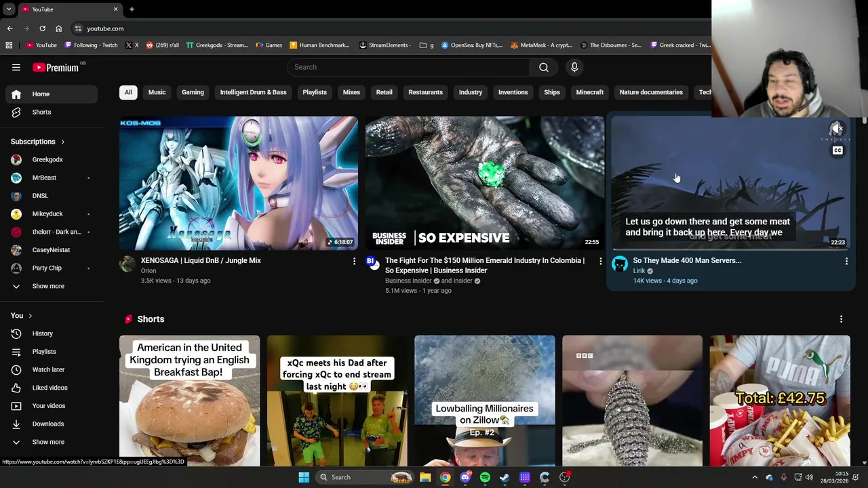Image resolution: width=868 pixels, height=488 pixels.
Task: Expand Subscriptions with the Show more chevron
Action: tap(52, 286)
